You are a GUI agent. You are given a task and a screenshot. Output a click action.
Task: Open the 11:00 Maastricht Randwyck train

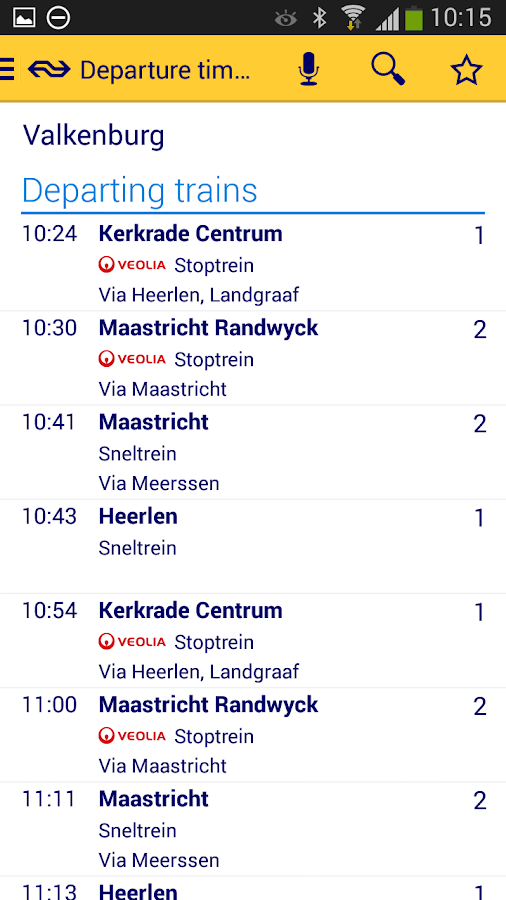(x=253, y=735)
